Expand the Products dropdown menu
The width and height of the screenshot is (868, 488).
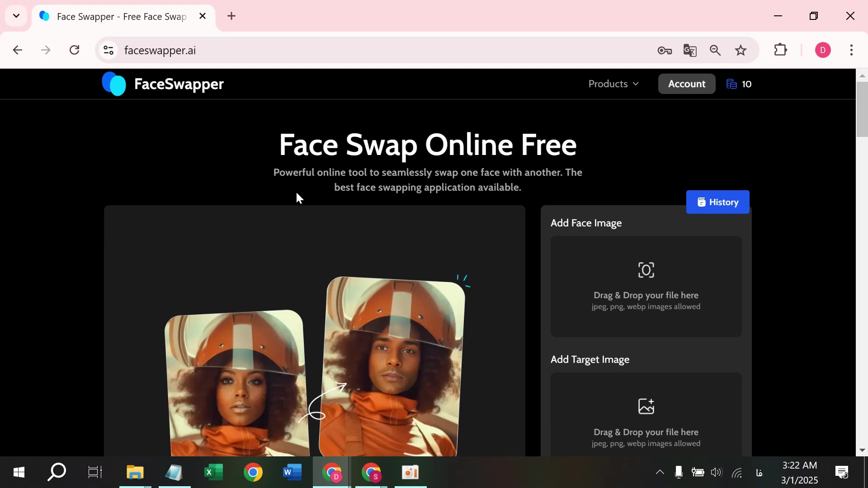pyautogui.click(x=613, y=84)
